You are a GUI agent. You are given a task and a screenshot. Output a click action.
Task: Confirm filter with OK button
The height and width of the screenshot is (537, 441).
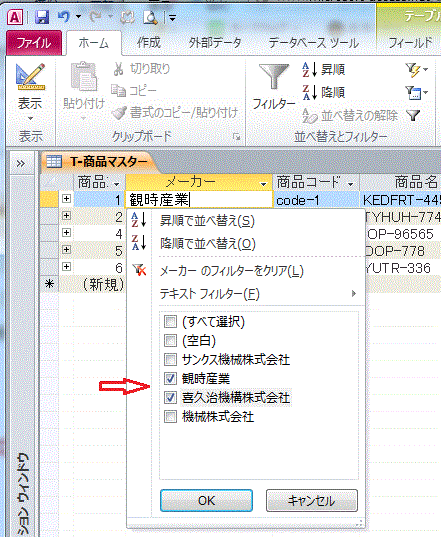(206, 501)
